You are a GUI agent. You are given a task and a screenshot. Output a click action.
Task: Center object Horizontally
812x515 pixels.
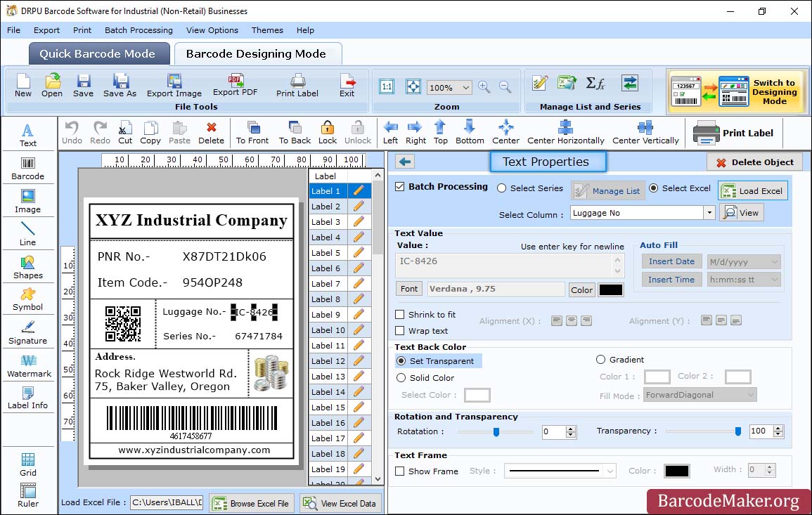[565, 133]
